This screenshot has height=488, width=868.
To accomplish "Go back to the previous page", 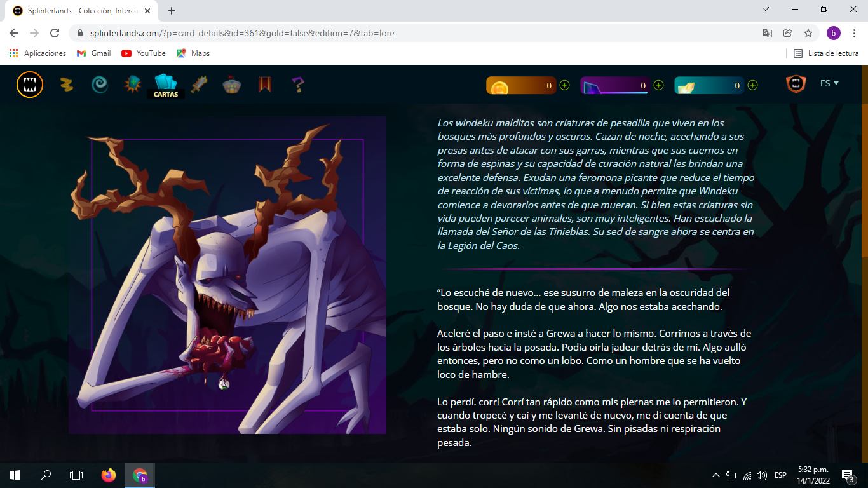I will coord(14,33).
